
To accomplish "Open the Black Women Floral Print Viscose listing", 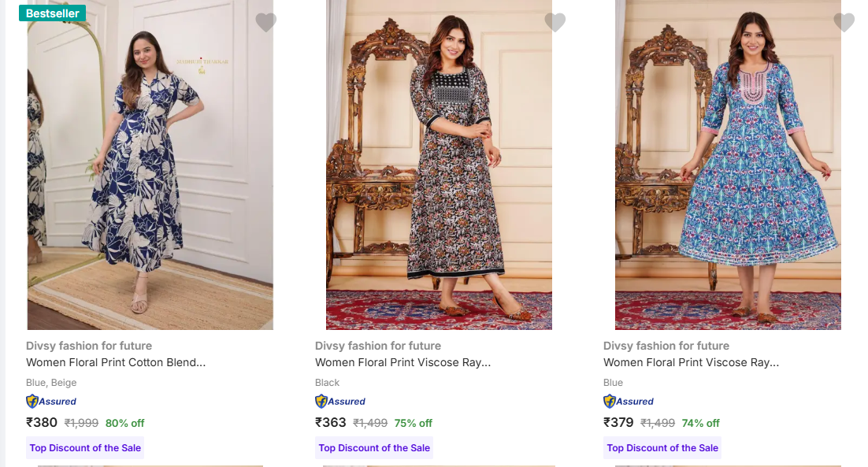I will [x=402, y=363].
